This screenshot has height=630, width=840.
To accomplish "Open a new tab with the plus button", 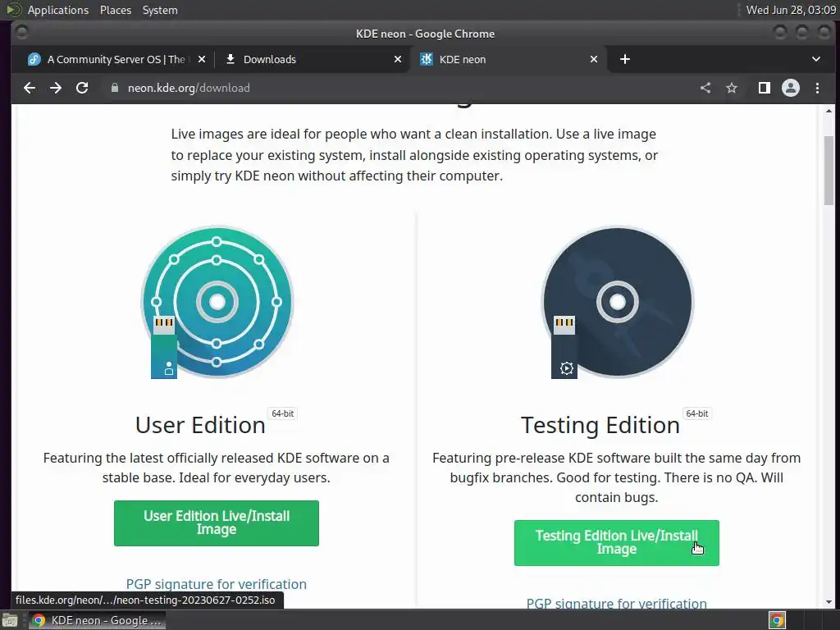I will [624, 59].
